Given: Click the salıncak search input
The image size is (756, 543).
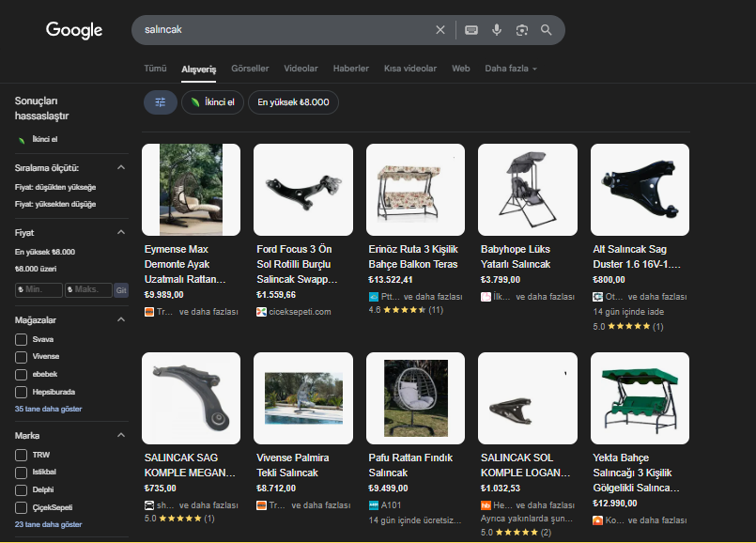Looking at the screenshot, I should tap(285, 30).
